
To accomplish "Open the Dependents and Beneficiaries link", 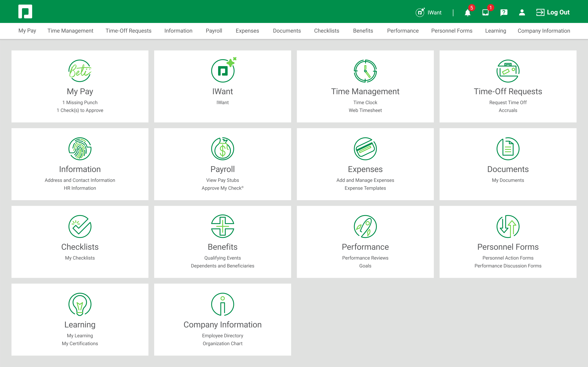I will click(x=222, y=266).
